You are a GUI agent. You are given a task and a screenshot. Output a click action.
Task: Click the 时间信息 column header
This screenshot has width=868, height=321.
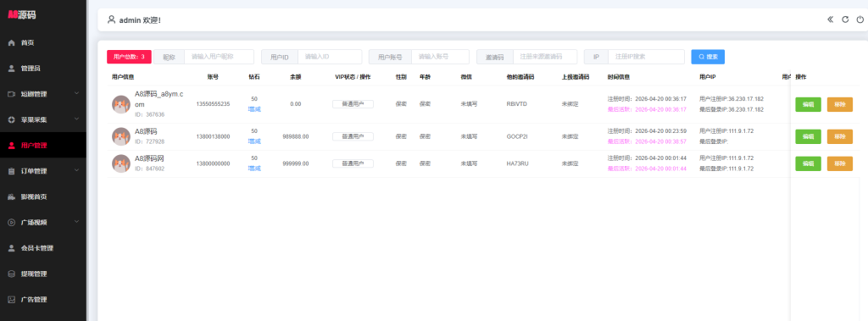tap(618, 77)
